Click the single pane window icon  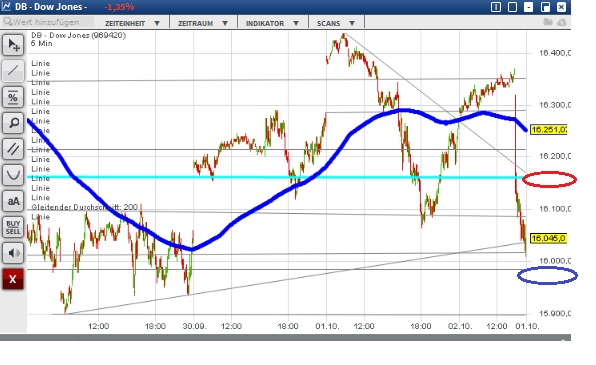(x=512, y=7)
